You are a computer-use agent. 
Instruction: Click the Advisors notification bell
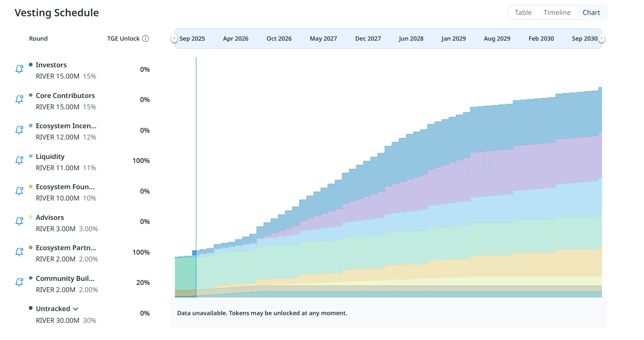[x=19, y=222]
